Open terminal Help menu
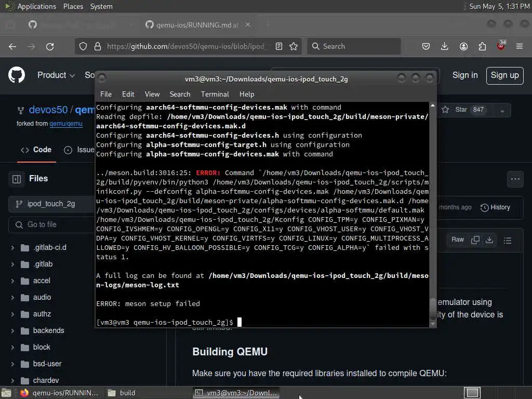 pos(247,95)
